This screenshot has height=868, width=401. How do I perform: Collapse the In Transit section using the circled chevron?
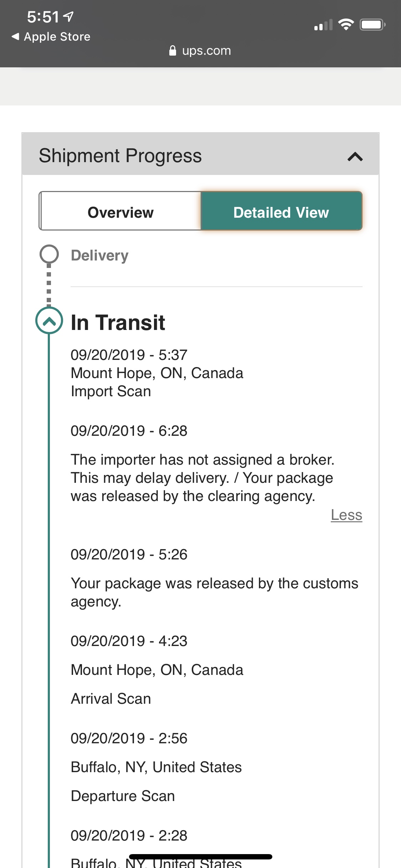click(x=49, y=321)
